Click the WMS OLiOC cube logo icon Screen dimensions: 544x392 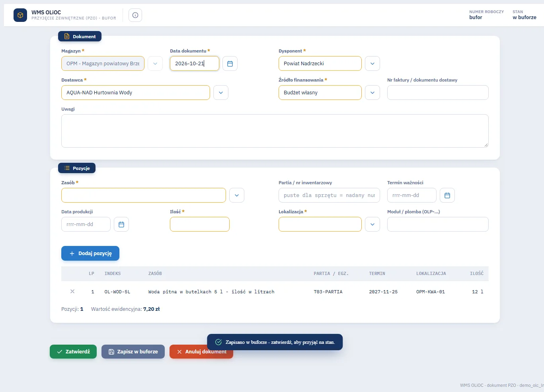[20, 15]
